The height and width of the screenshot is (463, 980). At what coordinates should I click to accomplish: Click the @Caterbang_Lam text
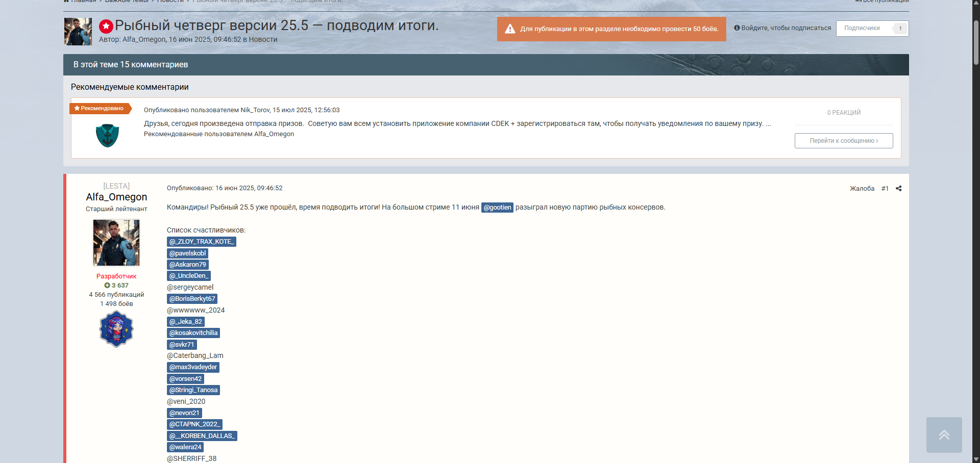pos(195,356)
